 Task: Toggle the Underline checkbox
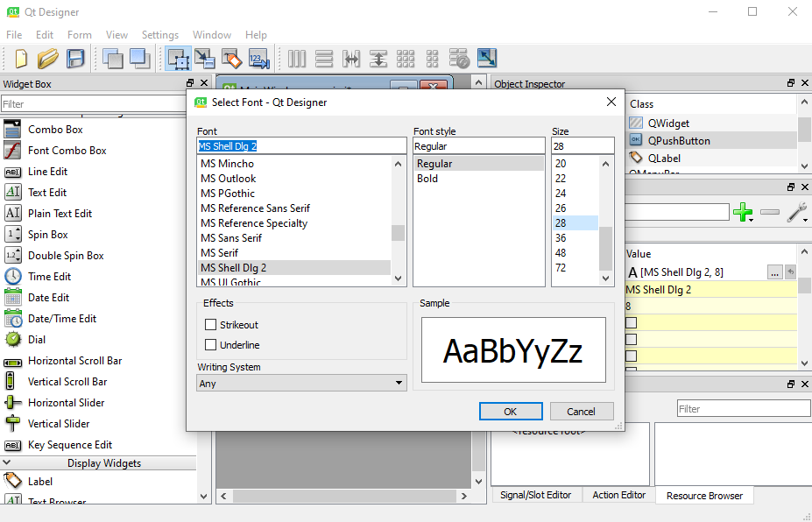pyautogui.click(x=211, y=345)
